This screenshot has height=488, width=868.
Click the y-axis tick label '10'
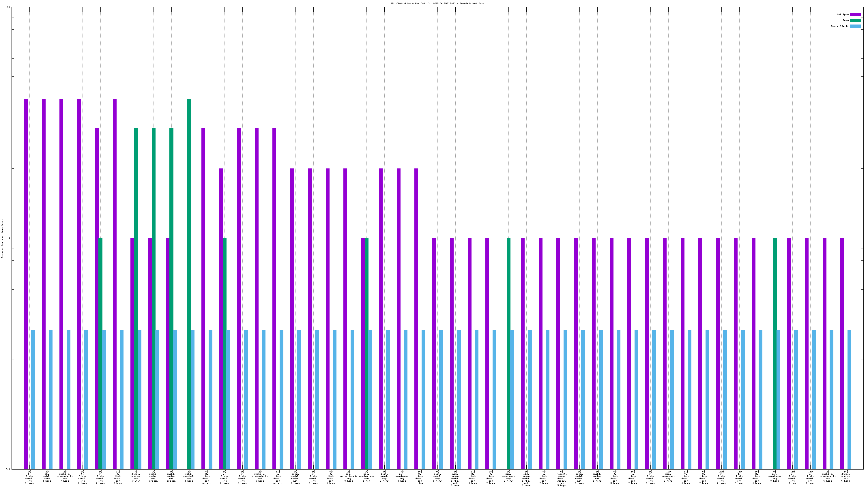[8, 7]
